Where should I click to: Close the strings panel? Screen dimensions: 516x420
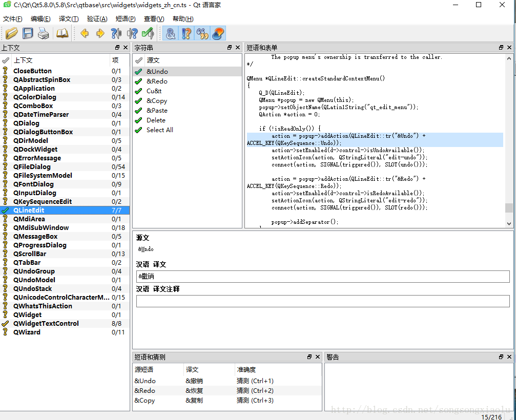point(238,47)
